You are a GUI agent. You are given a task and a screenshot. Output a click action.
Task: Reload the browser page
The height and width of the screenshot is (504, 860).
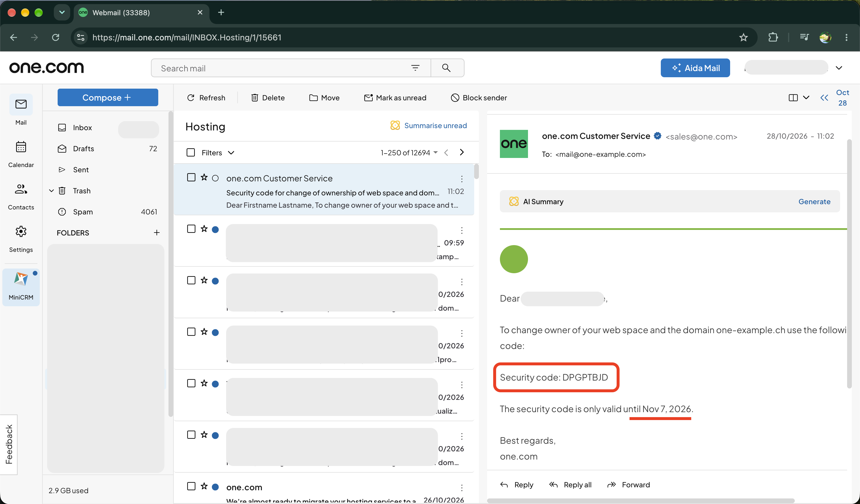[56, 37]
